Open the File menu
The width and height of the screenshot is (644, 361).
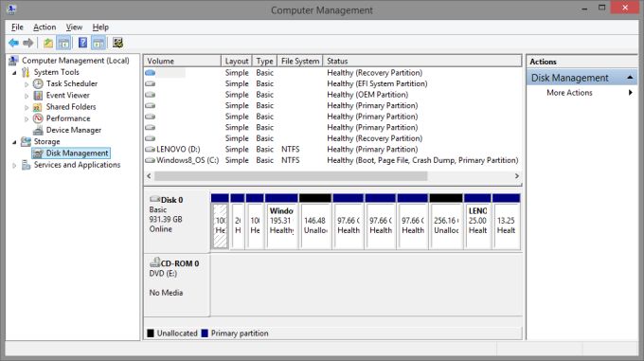17,27
